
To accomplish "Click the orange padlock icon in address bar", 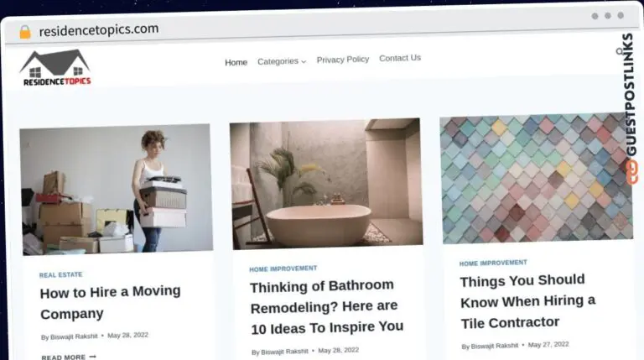I will pyautogui.click(x=25, y=32).
